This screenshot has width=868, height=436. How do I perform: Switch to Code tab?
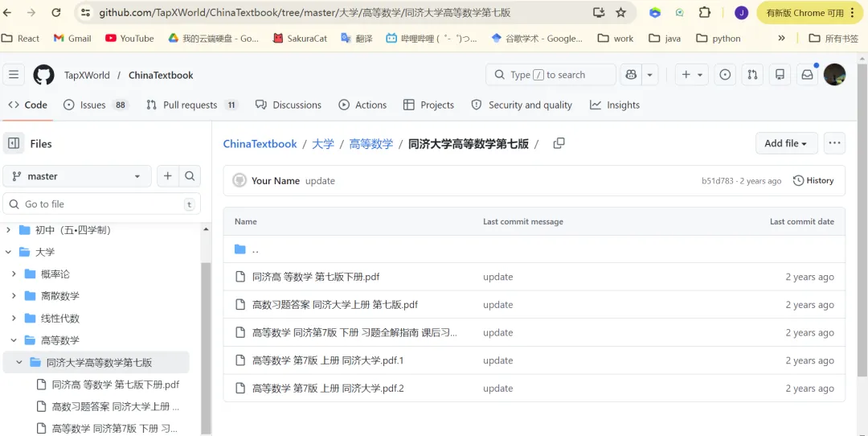pos(27,105)
